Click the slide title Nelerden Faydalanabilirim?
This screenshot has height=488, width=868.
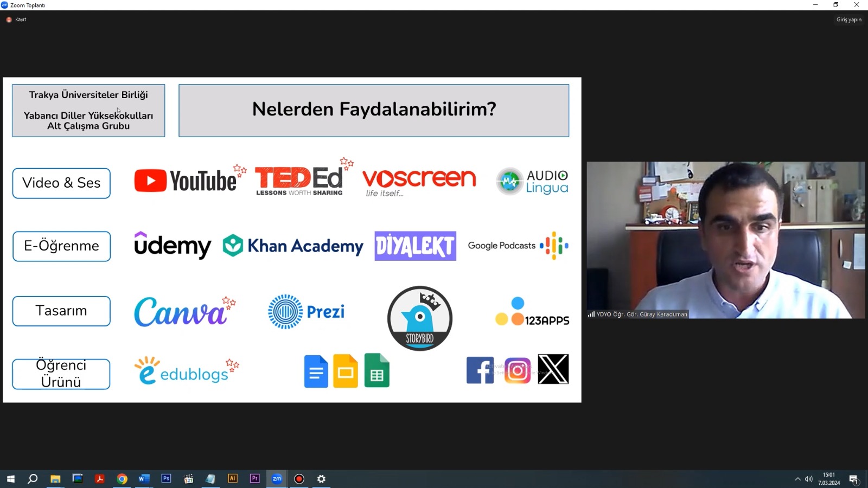click(x=374, y=110)
